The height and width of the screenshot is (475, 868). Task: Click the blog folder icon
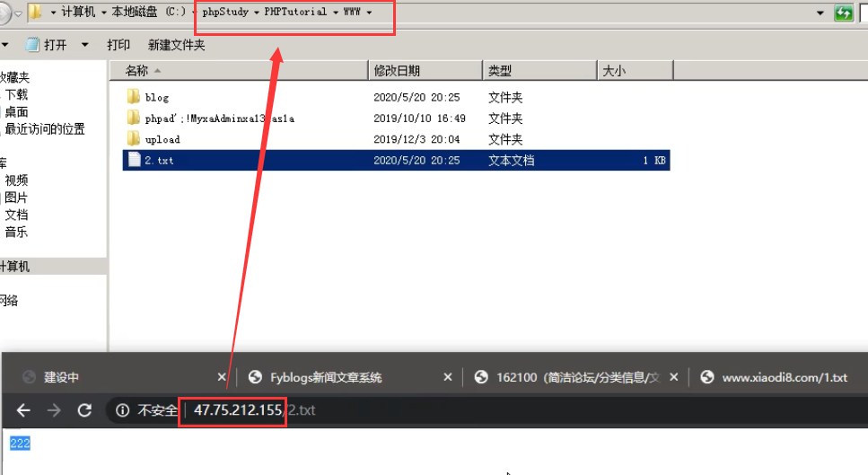[134, 97]
